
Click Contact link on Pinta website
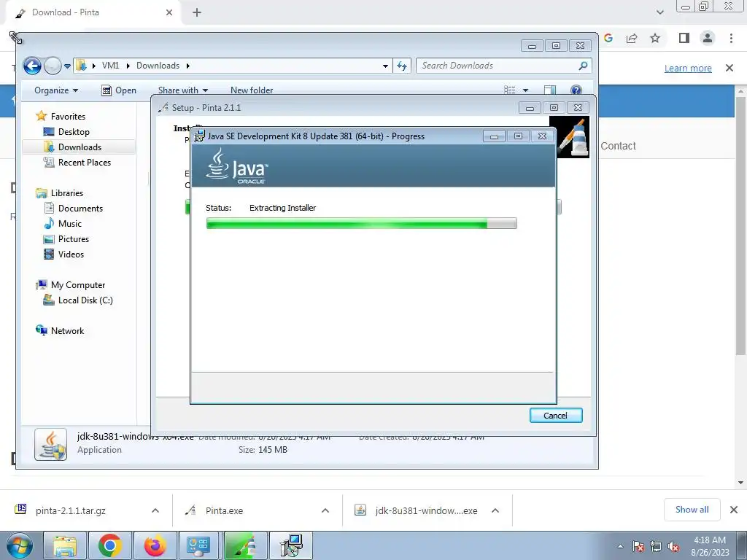(x=618, y=146)
